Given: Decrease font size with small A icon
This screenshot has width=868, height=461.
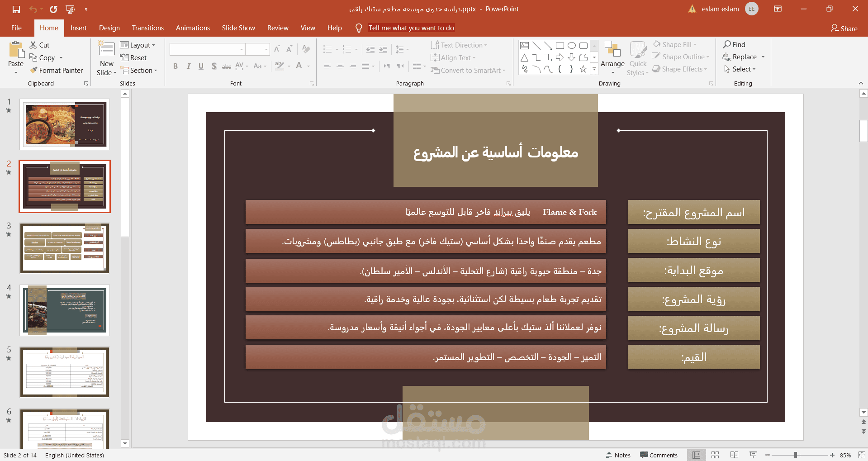Looking at the screenshot, I should point(289,49).
